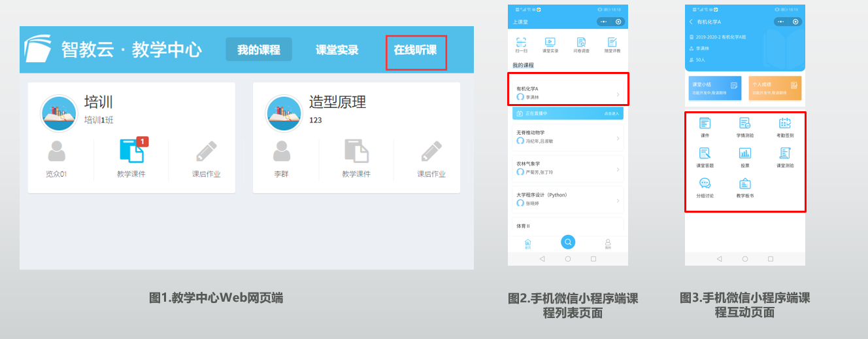Tap the 扫一扫 scan icon
Viewport: 868px width, 339px height.
521,43
